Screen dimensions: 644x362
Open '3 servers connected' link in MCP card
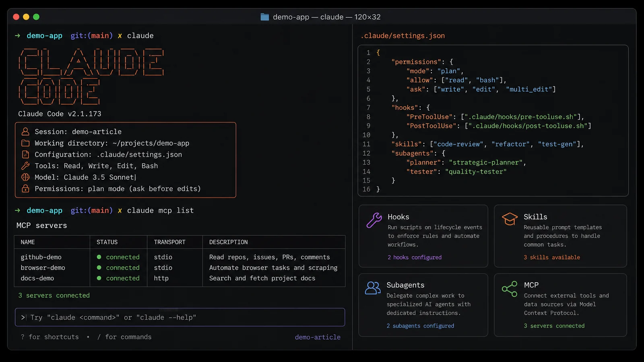coord(554,326)
